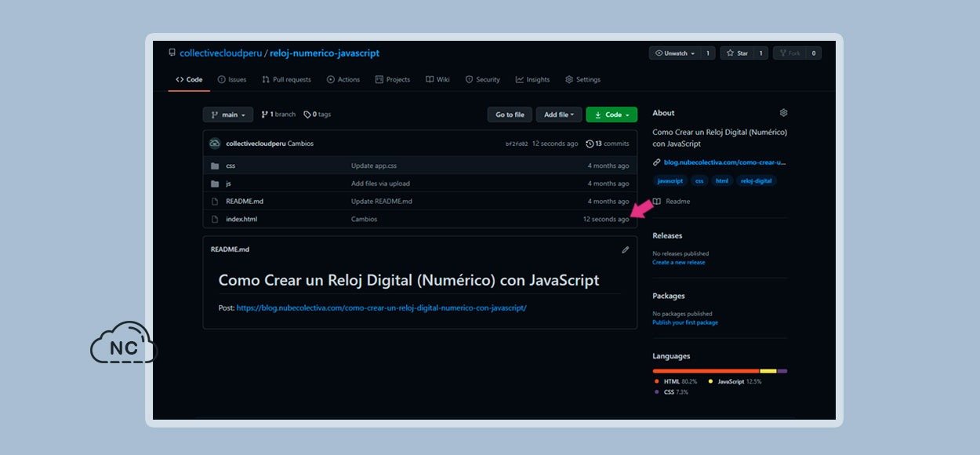Jump to Readme from the About section
Image resolution: width=980 pixels, height=455 pixels.
pos(672,202)
